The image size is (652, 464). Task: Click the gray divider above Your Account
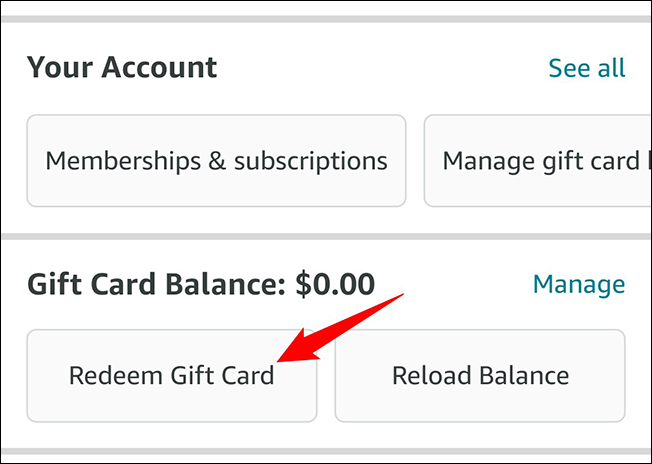coord(326,19)
